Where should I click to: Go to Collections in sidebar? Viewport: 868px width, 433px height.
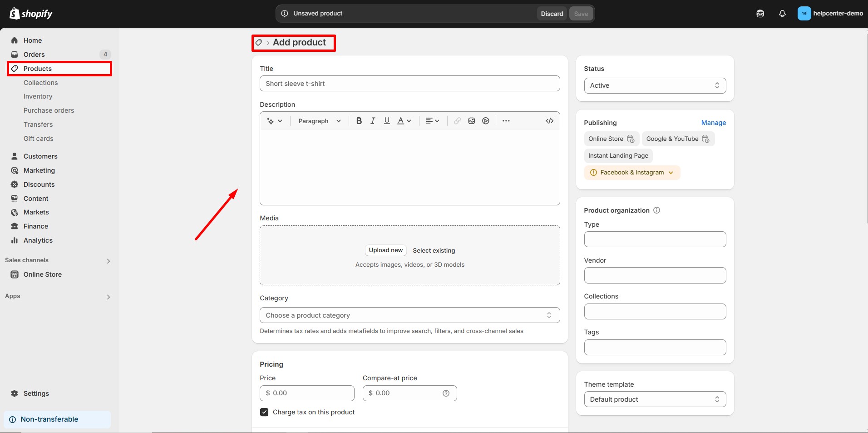pyautogui.click(x=41, y=83)
